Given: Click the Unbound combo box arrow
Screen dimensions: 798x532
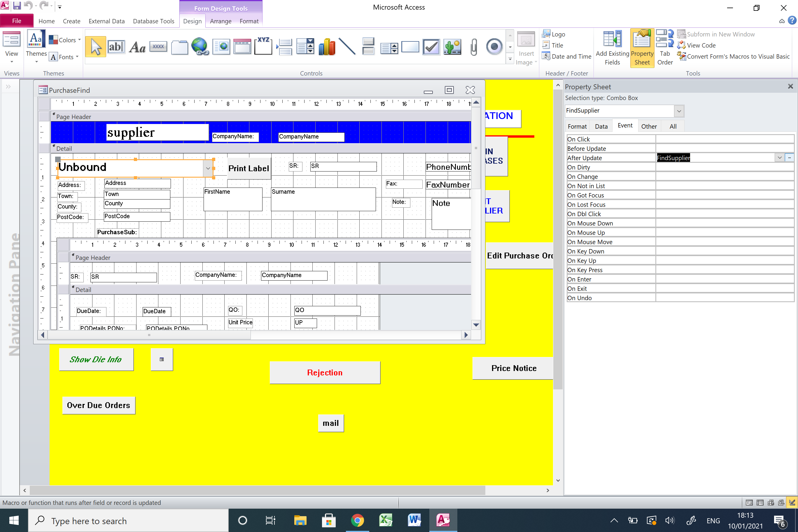Looking at the screenshot, I should tap(208, 168).
